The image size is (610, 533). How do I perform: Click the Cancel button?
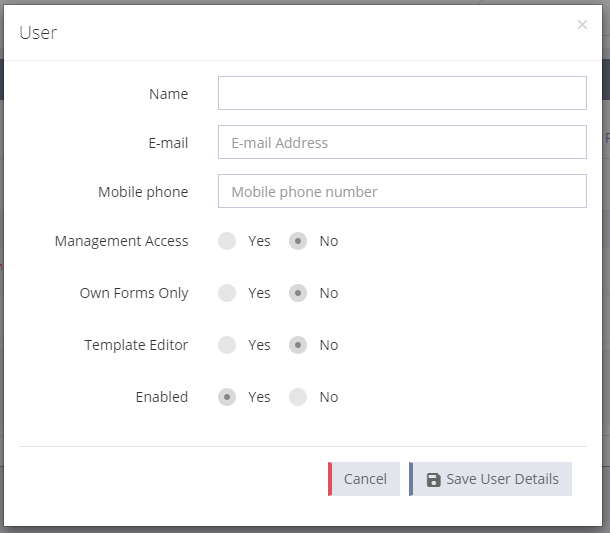(x=364, y=479)
